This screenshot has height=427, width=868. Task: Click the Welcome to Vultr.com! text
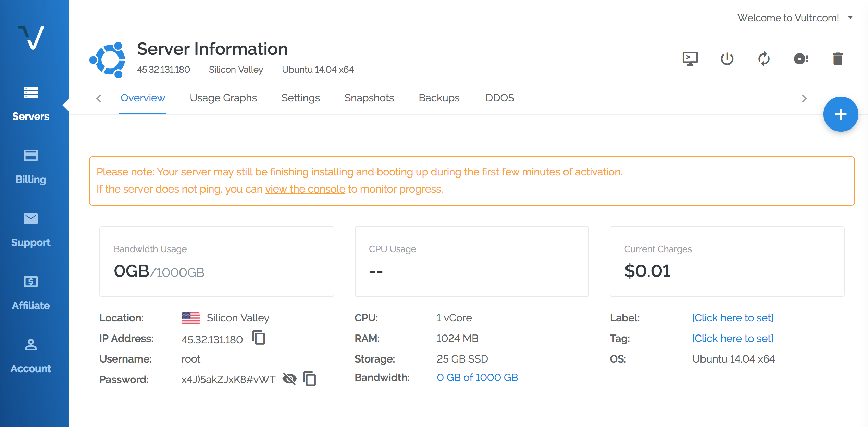[x=788, y=18]
